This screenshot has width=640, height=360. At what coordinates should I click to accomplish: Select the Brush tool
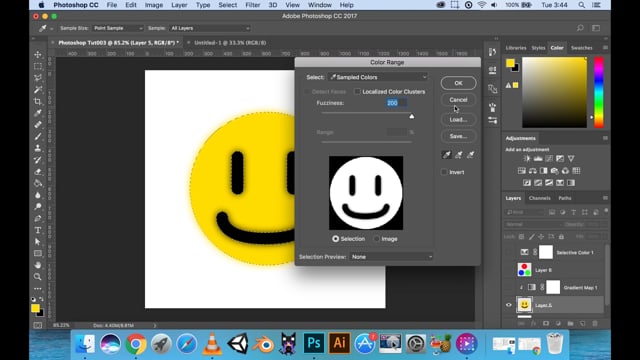[38, 136]
